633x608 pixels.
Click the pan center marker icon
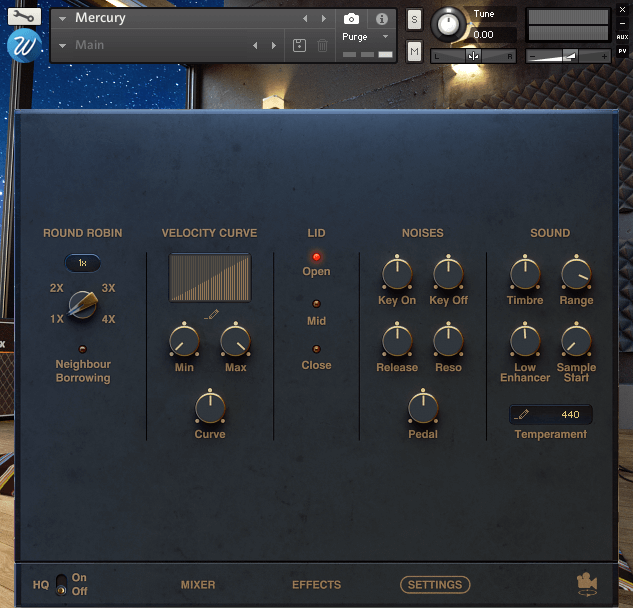pos(473,56)
